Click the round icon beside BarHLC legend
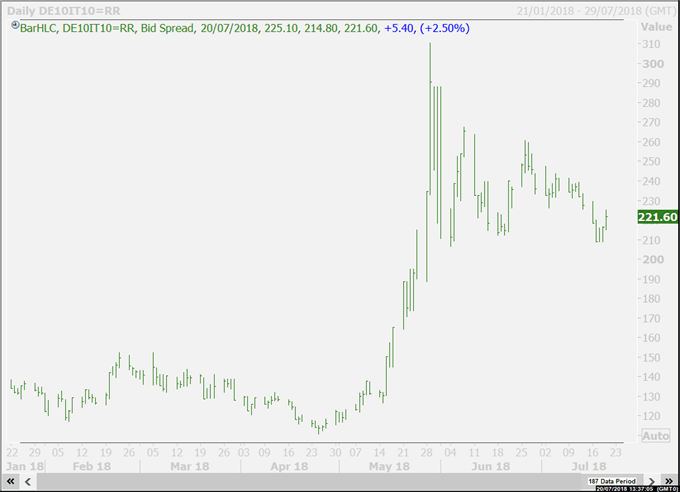 pos(15,25)
